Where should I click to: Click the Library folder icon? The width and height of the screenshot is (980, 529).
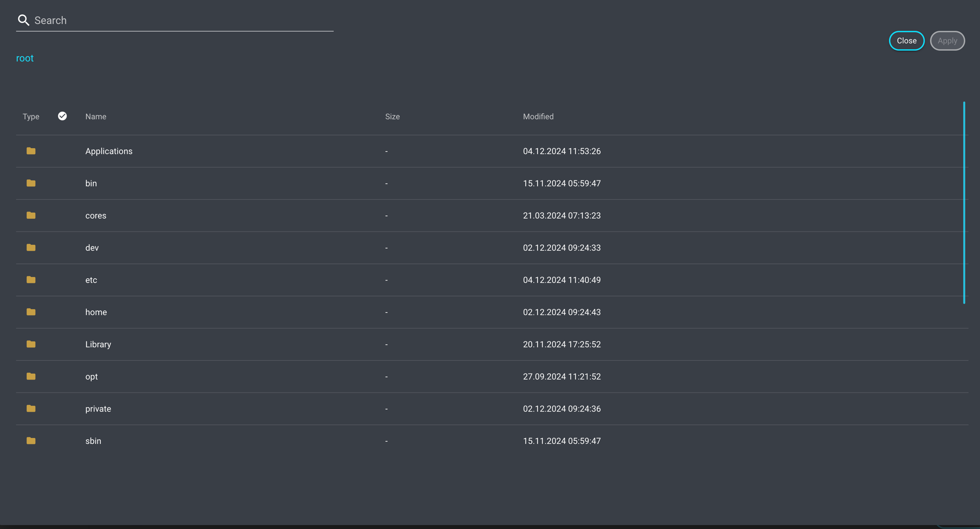click(31, 344)
